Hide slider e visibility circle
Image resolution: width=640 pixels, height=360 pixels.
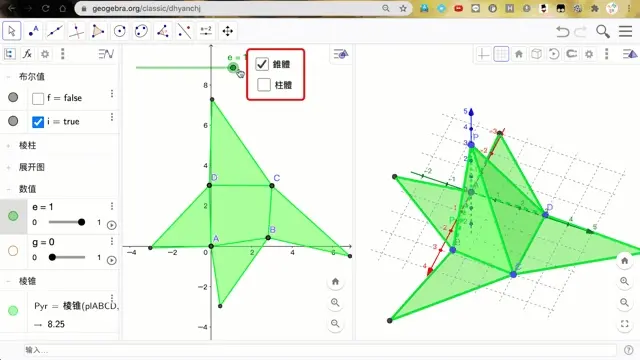(x=13, y=216)
